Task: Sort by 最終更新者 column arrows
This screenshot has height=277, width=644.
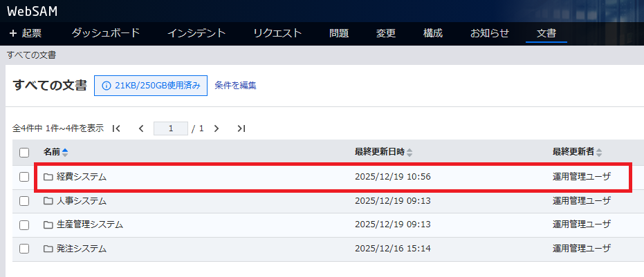Action: [x=599, y=152]
